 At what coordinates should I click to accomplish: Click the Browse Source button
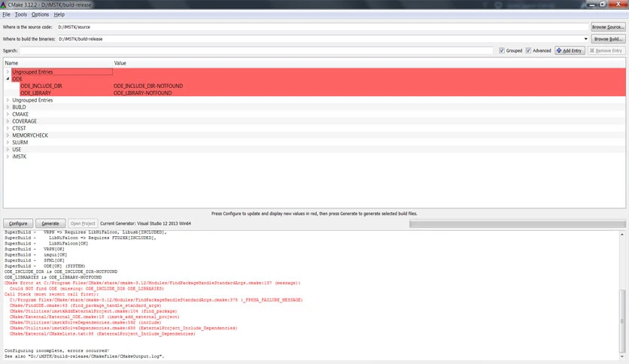tap(608, 27)
